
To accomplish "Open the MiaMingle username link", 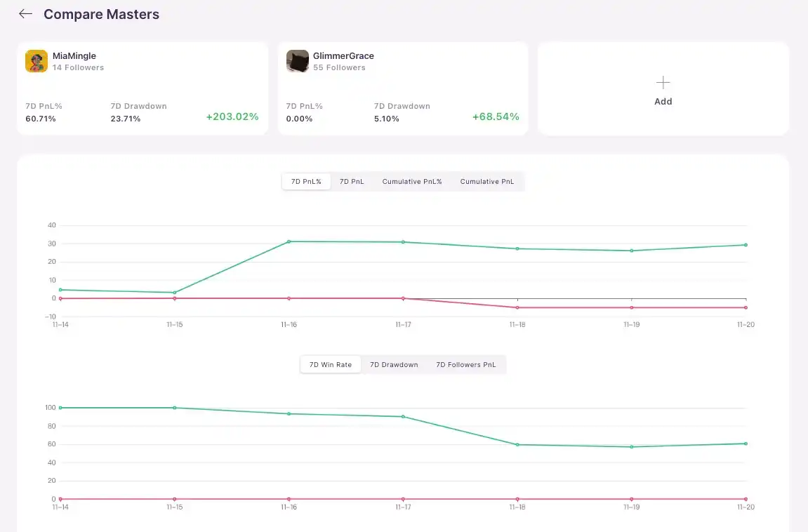I will tap(74, 56).
